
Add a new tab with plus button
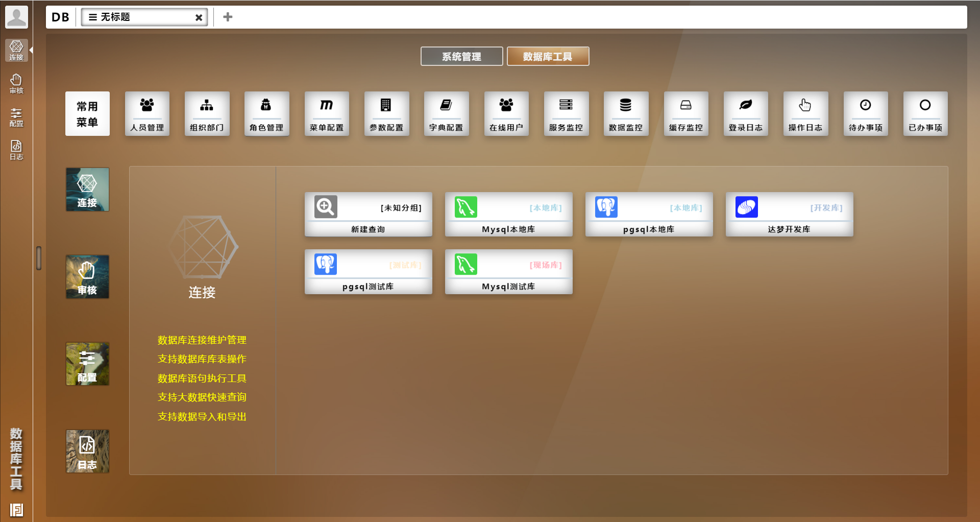click(228, 17)
